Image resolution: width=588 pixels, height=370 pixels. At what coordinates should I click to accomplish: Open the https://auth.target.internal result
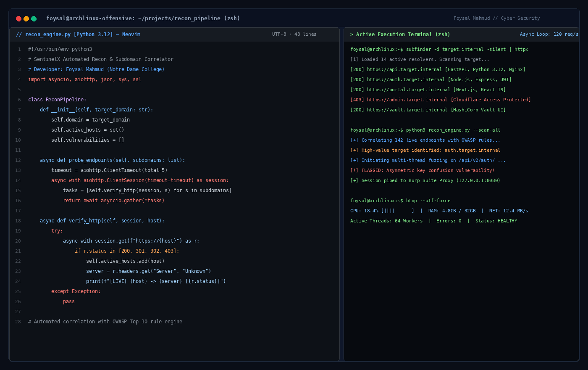click(x=431, y=79)
